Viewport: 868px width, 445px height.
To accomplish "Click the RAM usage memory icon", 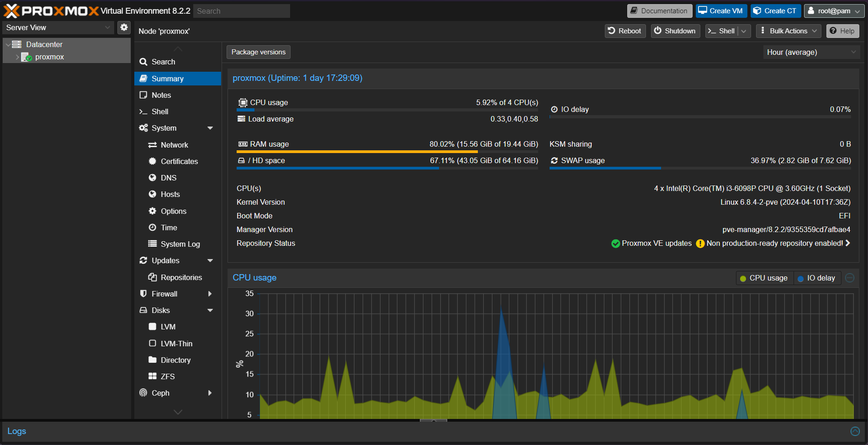I will [x=243, y=144].
